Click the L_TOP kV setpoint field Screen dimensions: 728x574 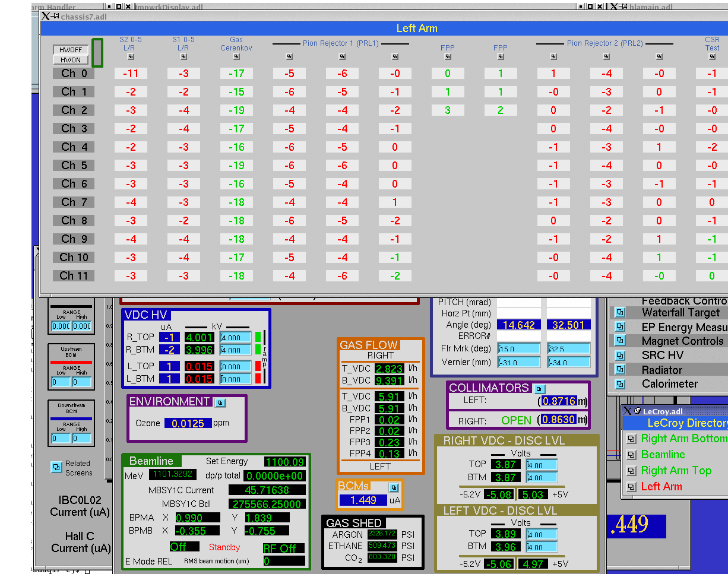tap(235, 366)
